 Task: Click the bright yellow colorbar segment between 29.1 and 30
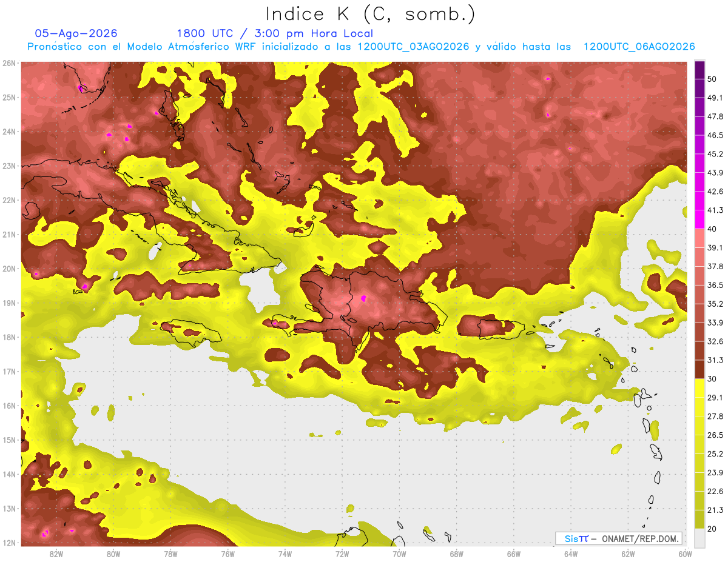(x=699, y=389)
